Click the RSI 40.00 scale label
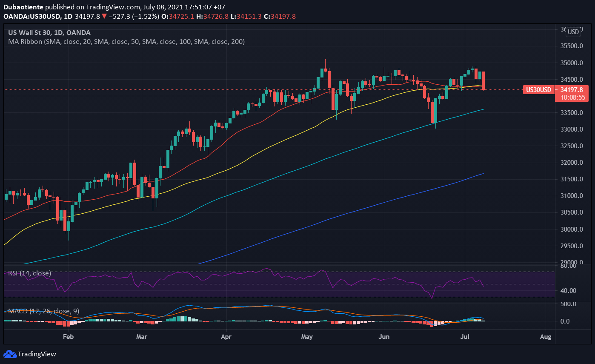Image resolution: width=595 pixels, height=364 pixels. coord(569,291)
